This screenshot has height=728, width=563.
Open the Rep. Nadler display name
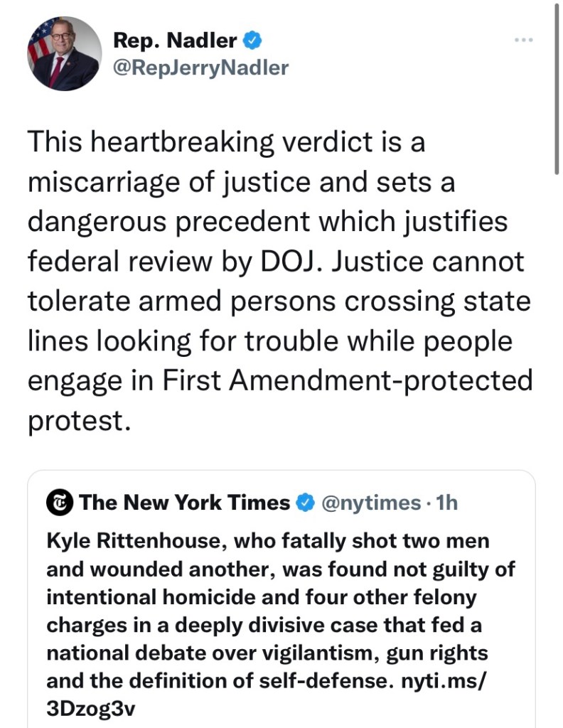[174, 41]
